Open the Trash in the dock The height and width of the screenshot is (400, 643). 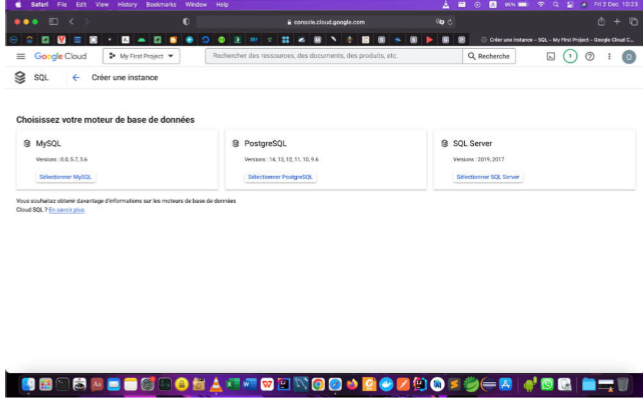(x=622, y=384)
